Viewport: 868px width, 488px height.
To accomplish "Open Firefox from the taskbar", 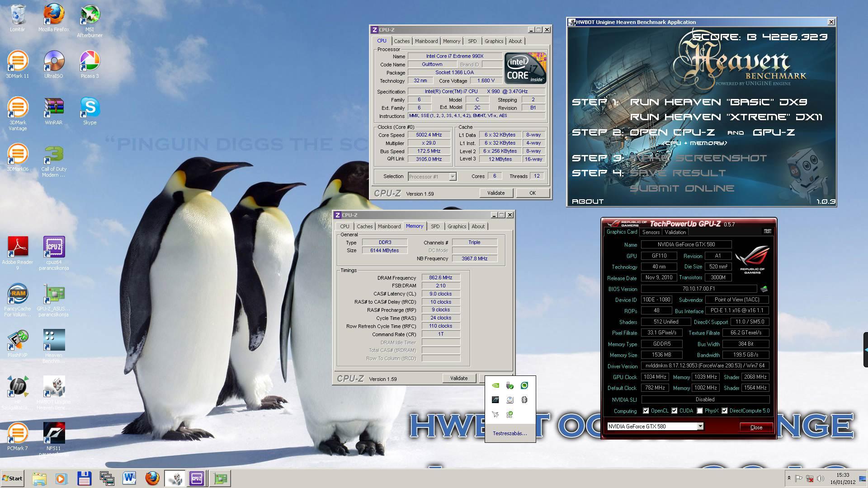I will [x=152, y=479].
